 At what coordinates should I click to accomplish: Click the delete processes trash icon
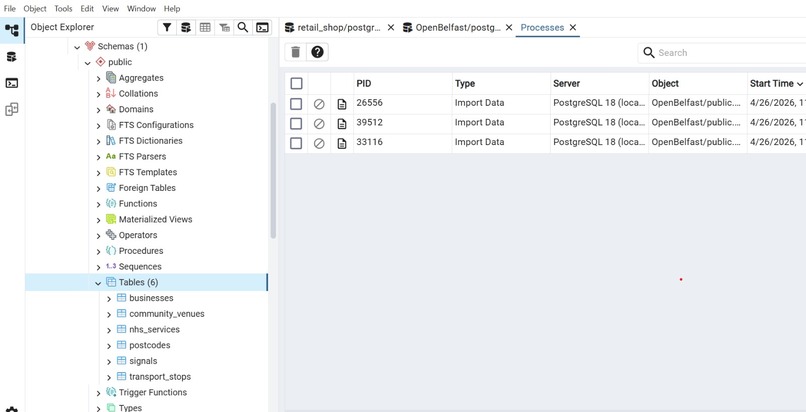[x=296, y=52]
